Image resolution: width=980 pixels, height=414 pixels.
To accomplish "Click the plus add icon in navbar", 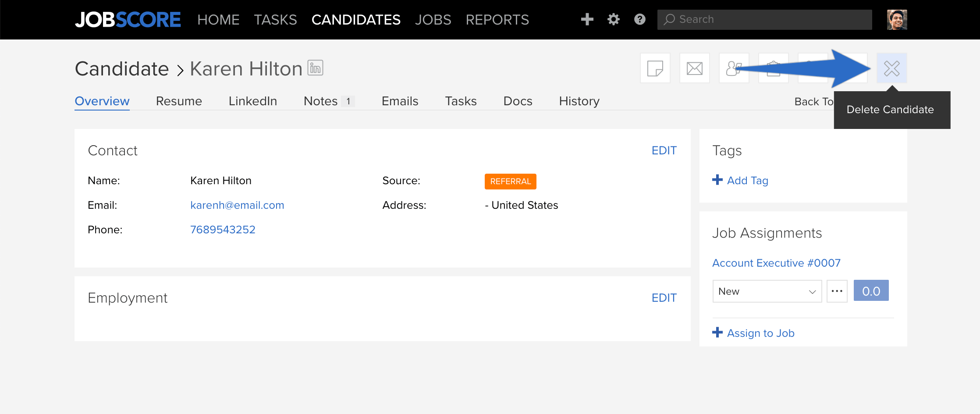I will (587, 19).
